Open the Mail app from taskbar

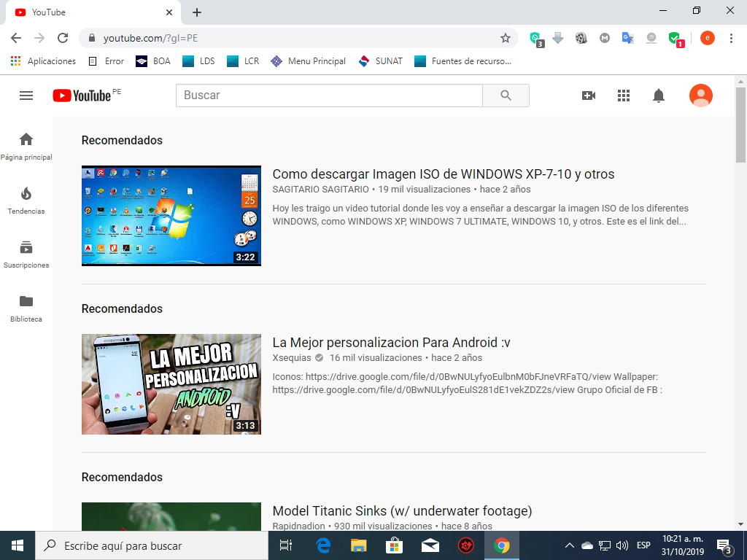(430, 545)
